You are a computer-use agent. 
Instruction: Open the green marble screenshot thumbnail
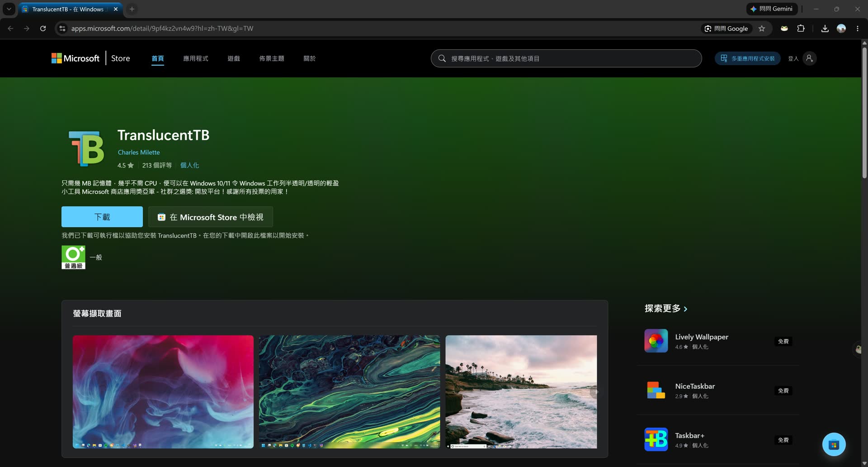click(349, 392)
